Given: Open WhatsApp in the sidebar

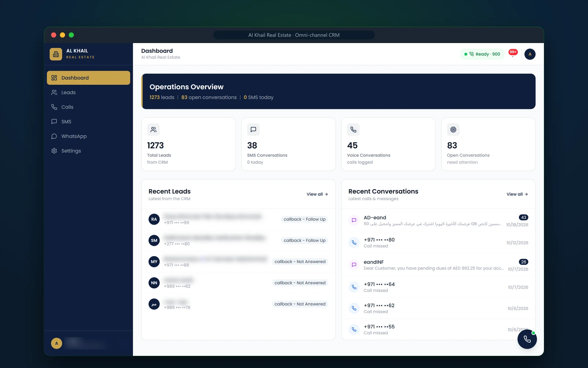Looking at the screenshot, I should coord(89,136).
